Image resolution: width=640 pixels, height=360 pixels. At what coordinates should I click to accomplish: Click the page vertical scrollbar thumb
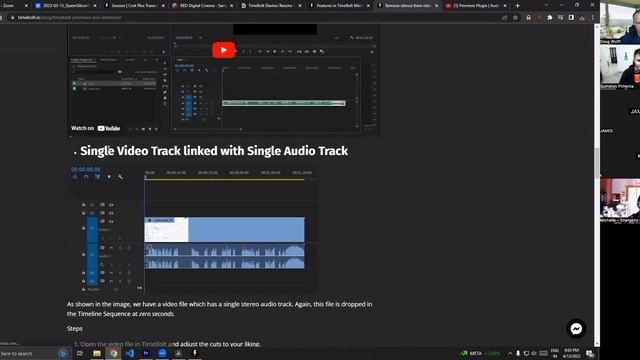tap(597, 162)
